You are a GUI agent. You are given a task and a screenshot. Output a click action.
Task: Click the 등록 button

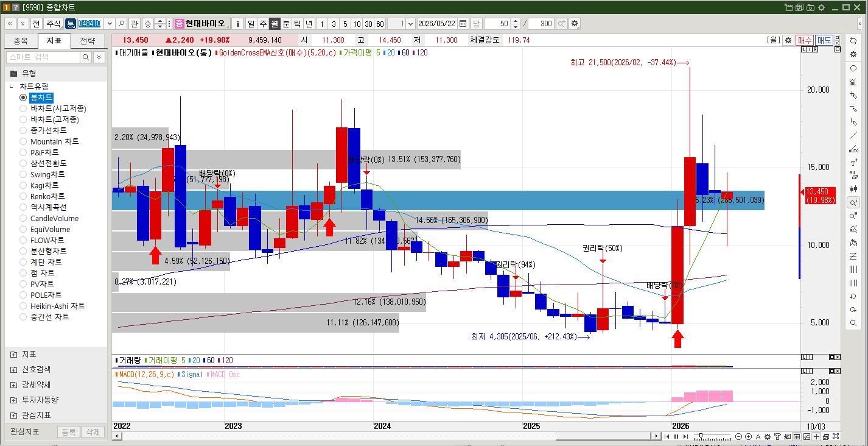pos(69,432)
